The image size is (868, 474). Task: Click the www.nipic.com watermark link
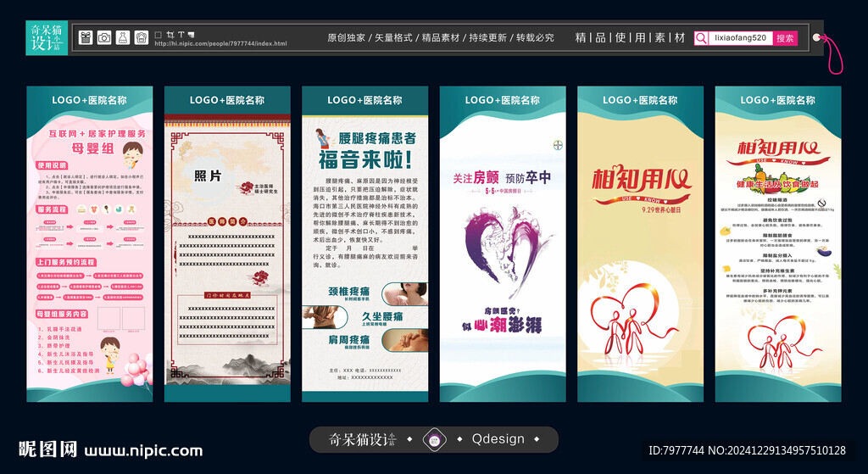pos(143,449)
